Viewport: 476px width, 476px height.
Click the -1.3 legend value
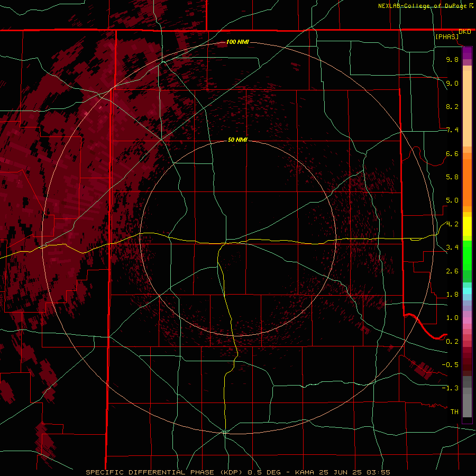pos(450,388)
